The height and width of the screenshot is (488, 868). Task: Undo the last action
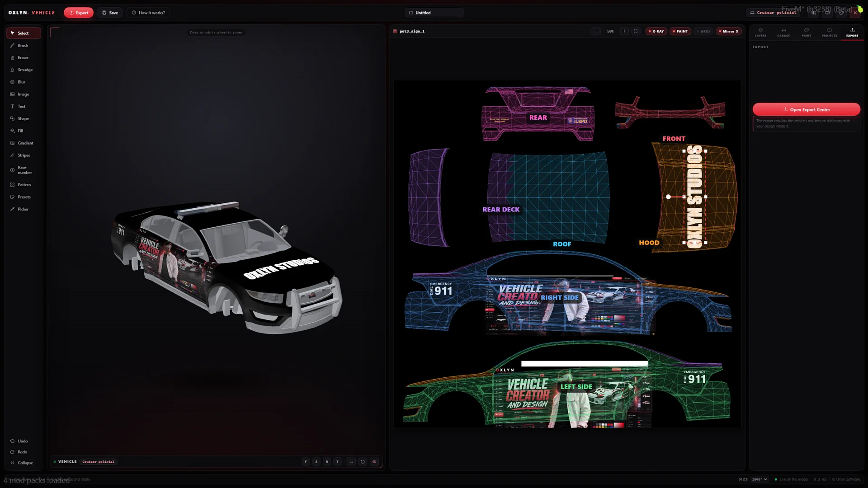point(24,441)
